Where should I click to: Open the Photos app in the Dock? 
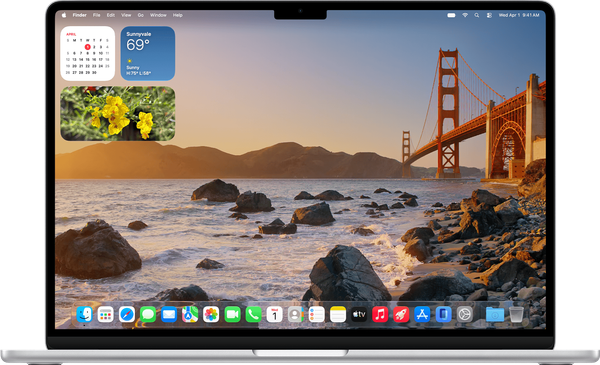click(x=211, y=314)
